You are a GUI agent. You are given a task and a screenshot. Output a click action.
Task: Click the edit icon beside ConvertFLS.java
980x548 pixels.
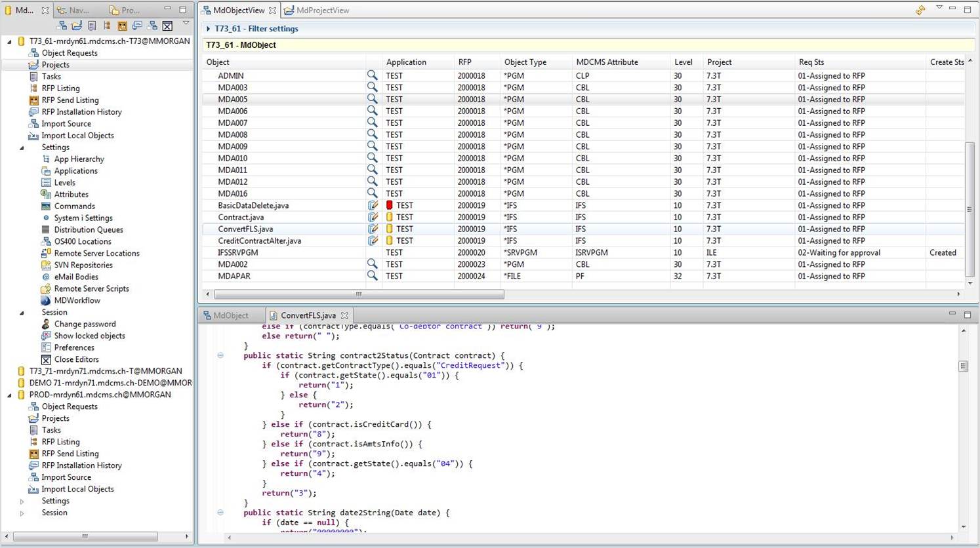click(373, 229)
